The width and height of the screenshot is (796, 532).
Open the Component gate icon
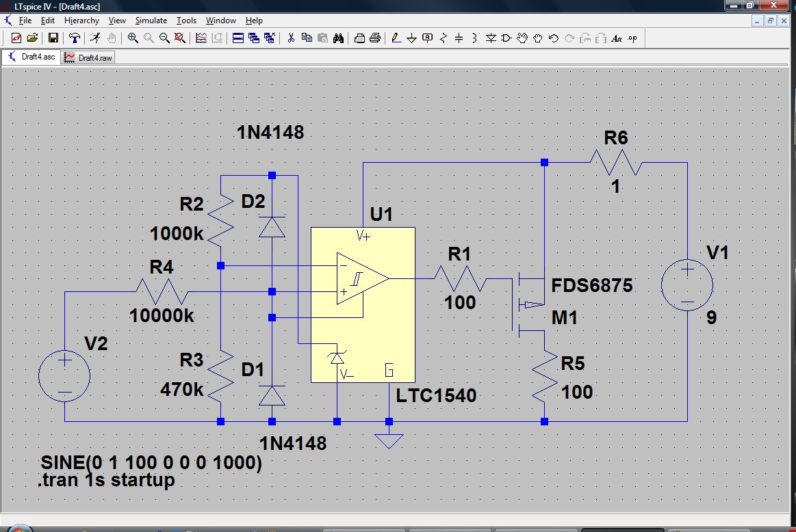point(506,38)
